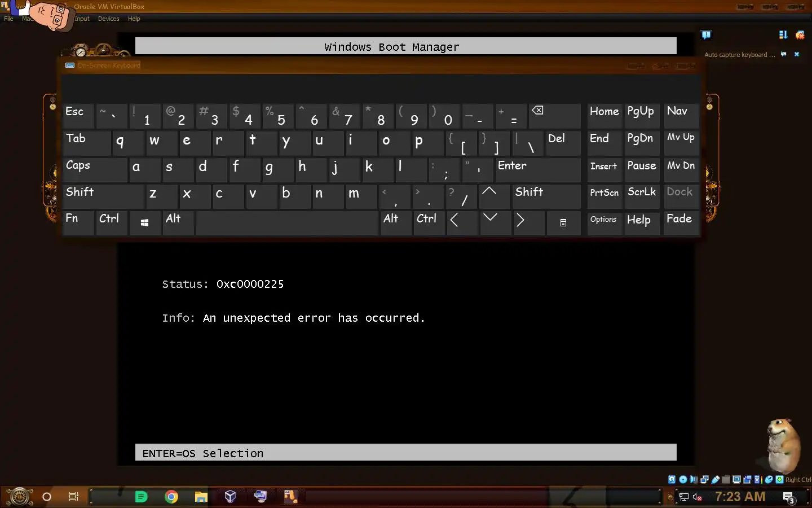
Task: Open the Input menu in VirtualBox
Action: [82, 19]
